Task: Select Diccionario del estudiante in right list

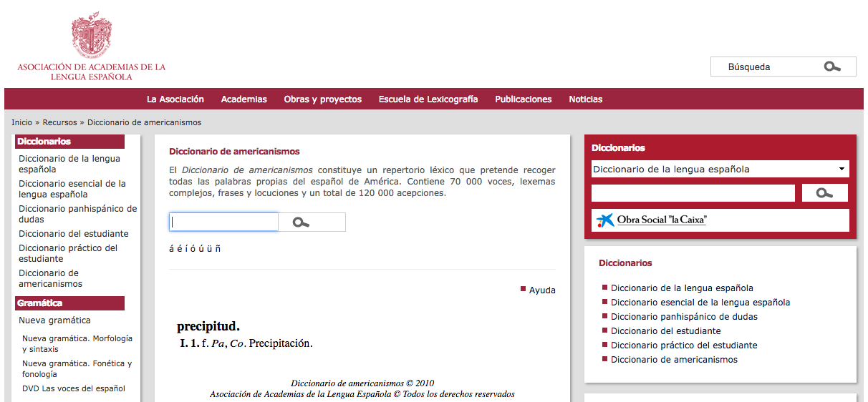Action: (x=665, y=331)
